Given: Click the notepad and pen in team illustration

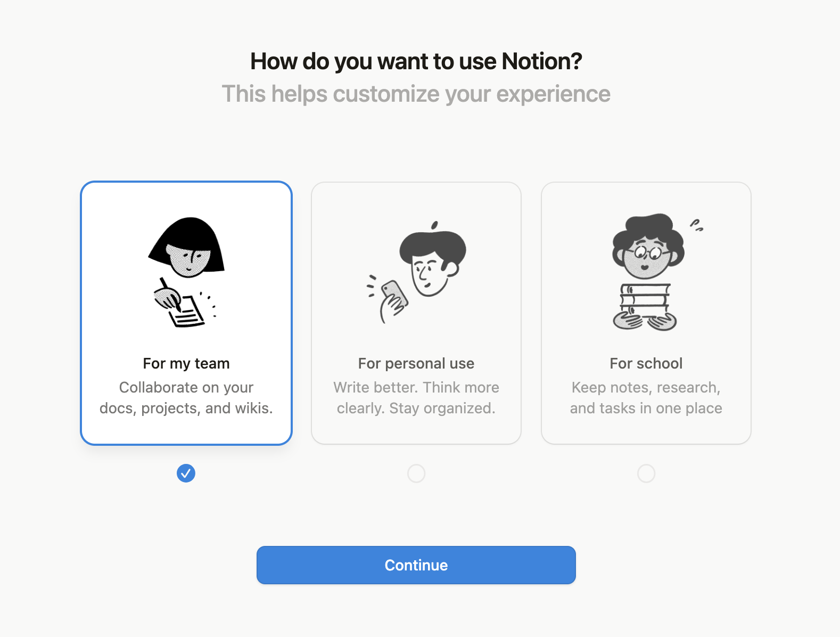Looking at the screenshot, I should click(184, 309).
